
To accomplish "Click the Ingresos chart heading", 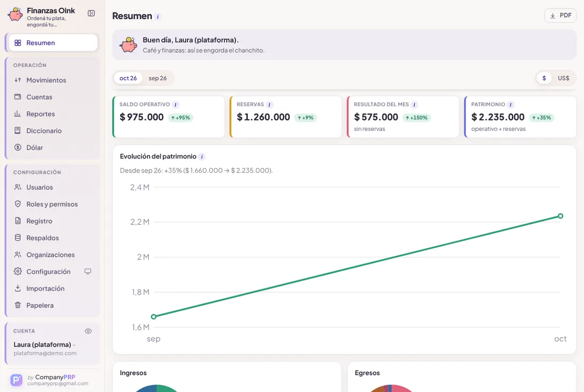I will [133, 373].
